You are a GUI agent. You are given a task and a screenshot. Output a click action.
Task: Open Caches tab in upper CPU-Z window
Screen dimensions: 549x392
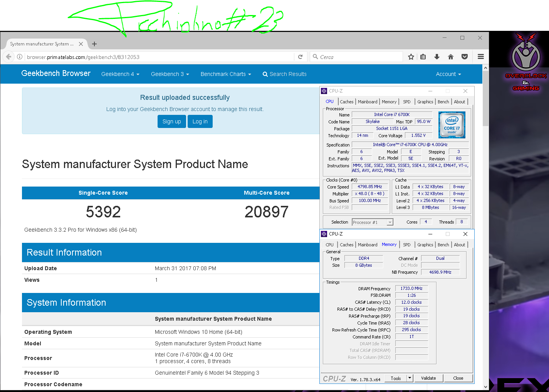346,102
